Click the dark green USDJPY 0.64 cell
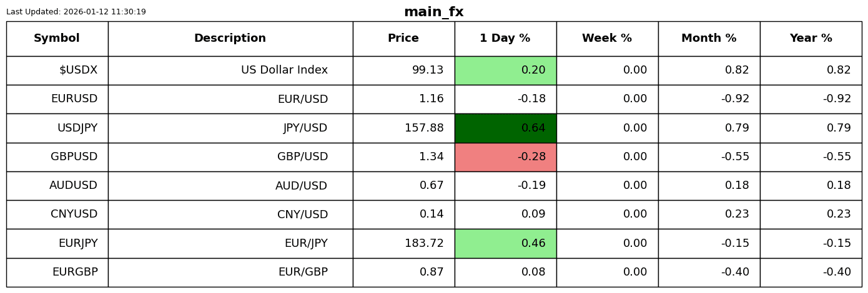The height and width of the screenshot is (293, 868). (505, 128)
